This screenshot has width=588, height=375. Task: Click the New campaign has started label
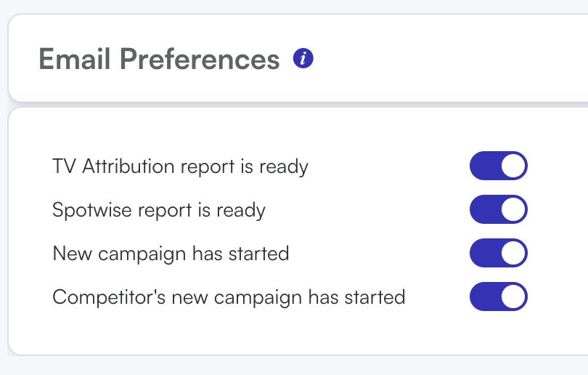171,254
